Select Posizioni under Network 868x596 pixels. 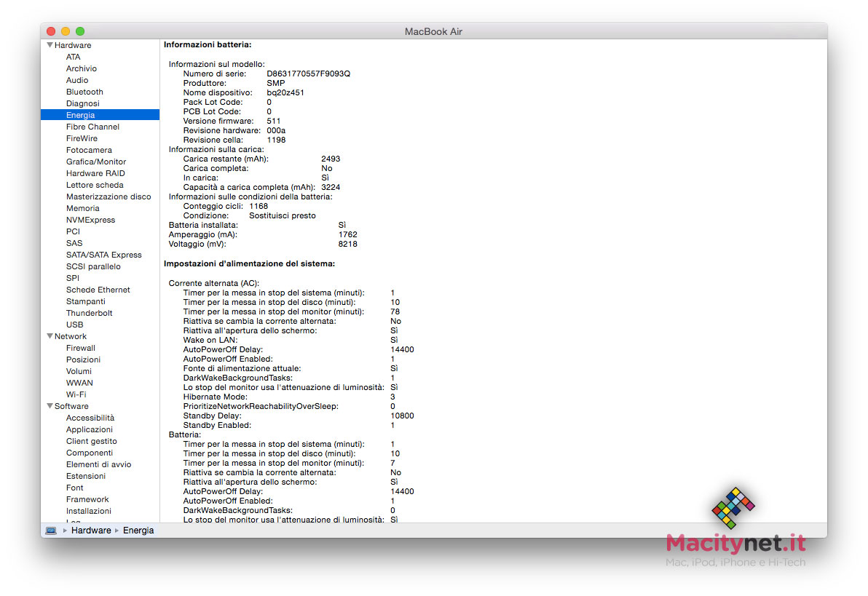pyautogui.click(x=84, y=359)
